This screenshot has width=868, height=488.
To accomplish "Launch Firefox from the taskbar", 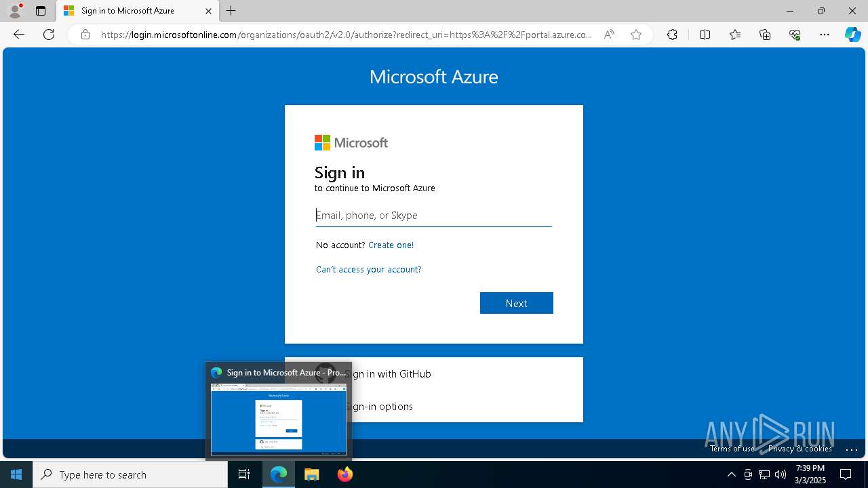I will (x=344, y=474).
